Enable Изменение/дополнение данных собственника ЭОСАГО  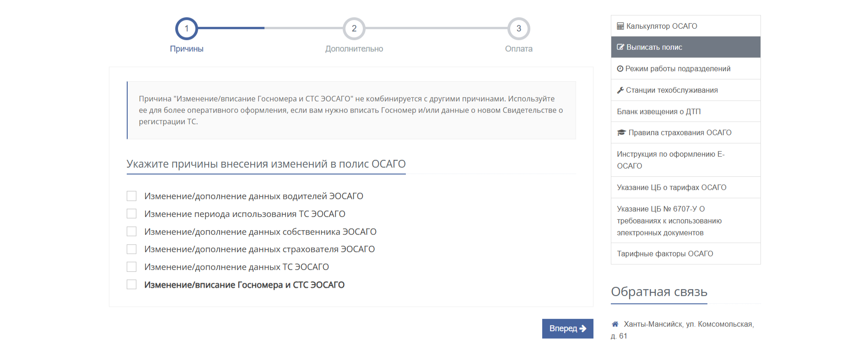pyautogui.click(x=131, y=232)
